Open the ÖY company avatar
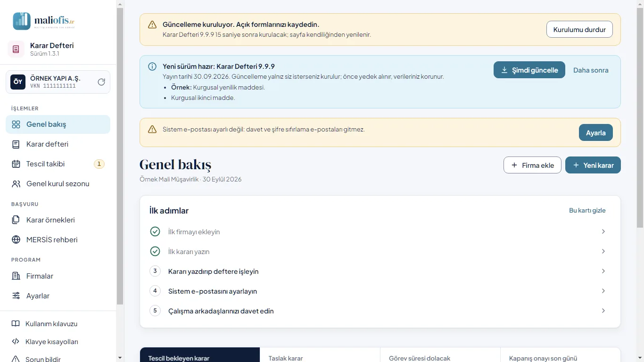This screenshot has width=644, height=362. coord(18,82)
